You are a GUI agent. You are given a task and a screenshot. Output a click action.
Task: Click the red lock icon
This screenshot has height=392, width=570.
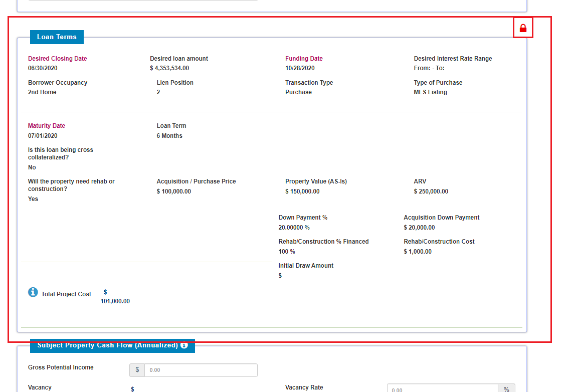(x=523, y=28)
